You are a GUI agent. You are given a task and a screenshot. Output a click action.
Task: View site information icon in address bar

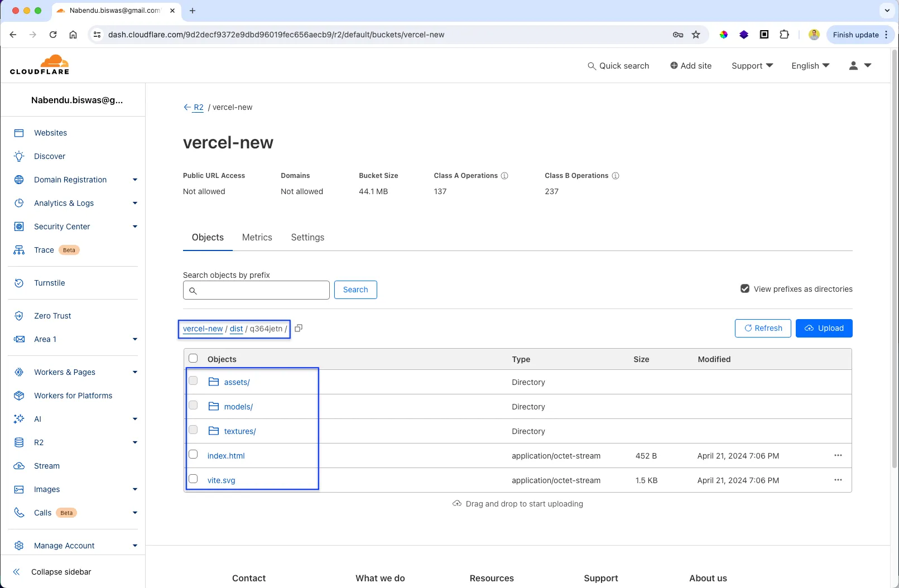coord(97,35)
